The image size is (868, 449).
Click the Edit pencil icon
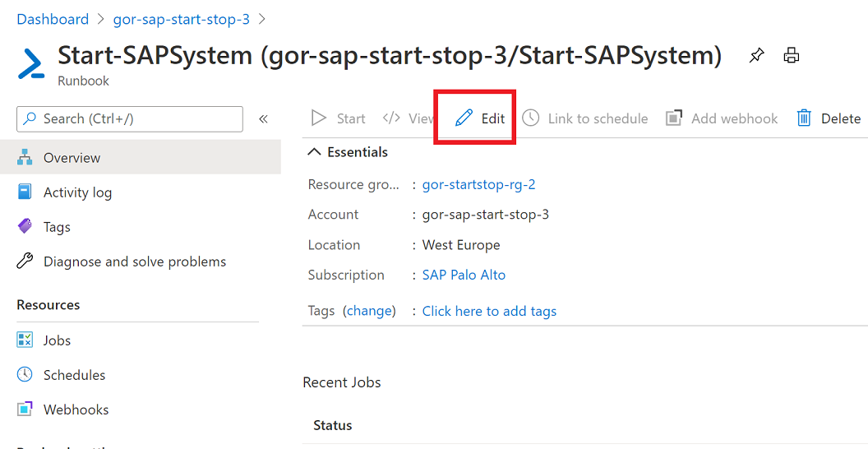click(464, 118)
